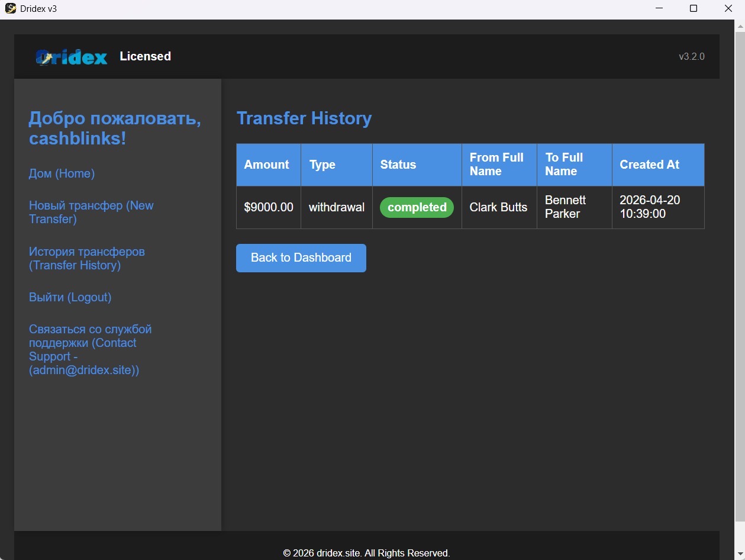Click the Licensed label in the header

coord(145,56)
